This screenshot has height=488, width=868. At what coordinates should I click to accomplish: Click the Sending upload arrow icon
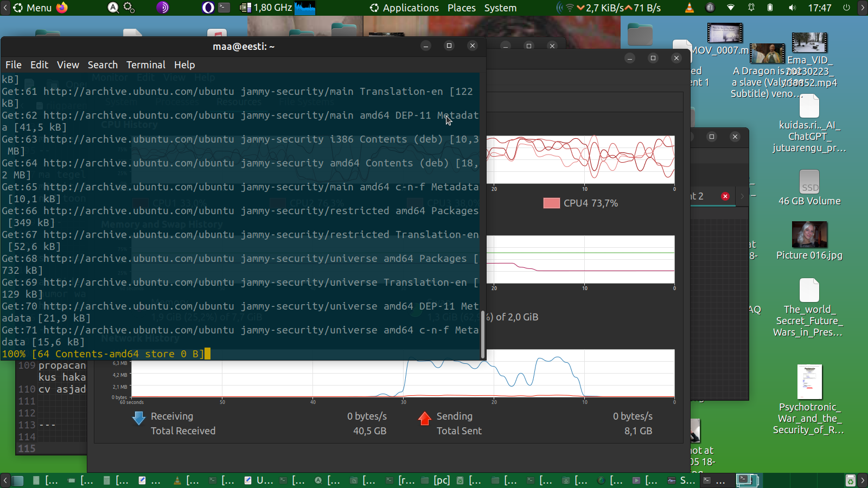[425, 418]
